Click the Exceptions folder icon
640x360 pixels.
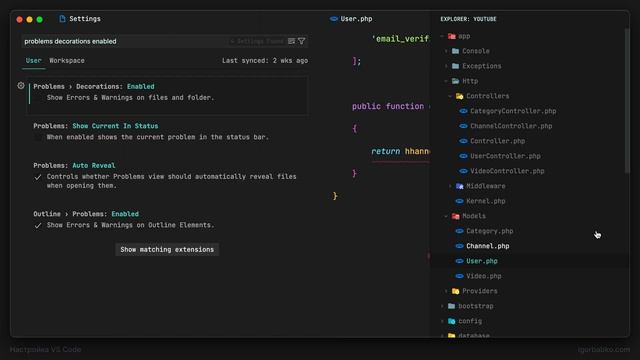456,66
